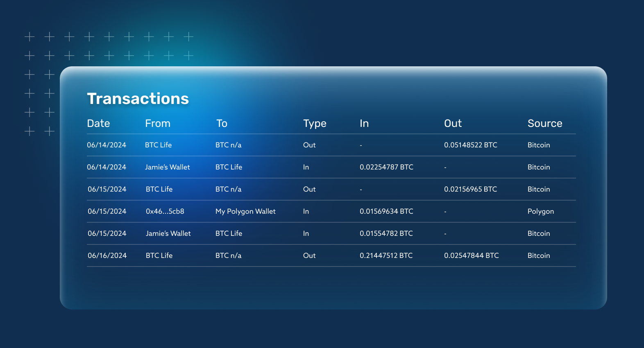Select the My Polygon Wallet recipient
The image size is (644, 348).
click(x=245, y=211)
